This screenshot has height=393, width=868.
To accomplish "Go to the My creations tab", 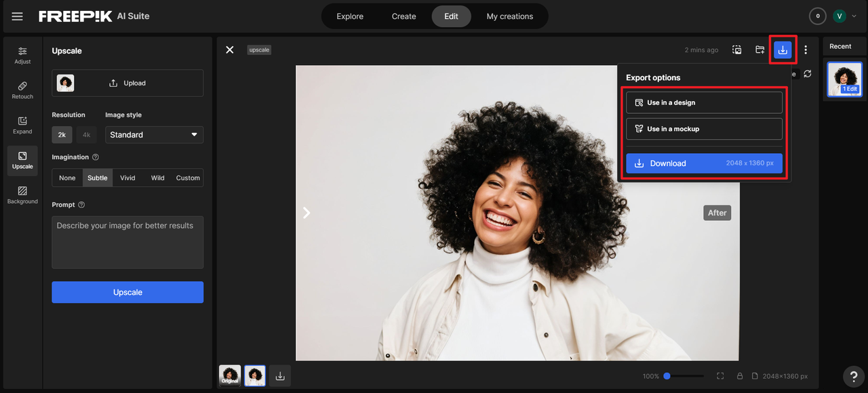I will click(509, 16).
